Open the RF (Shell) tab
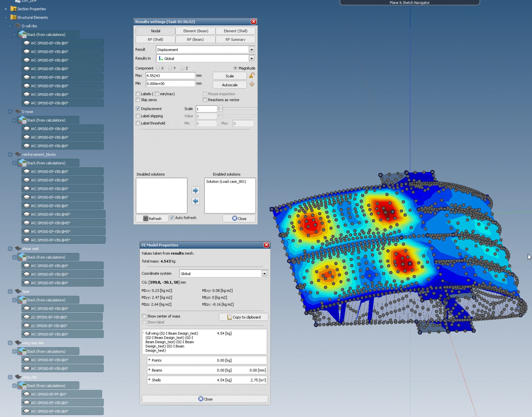This screenshot has height=417, width=532. 155,40
